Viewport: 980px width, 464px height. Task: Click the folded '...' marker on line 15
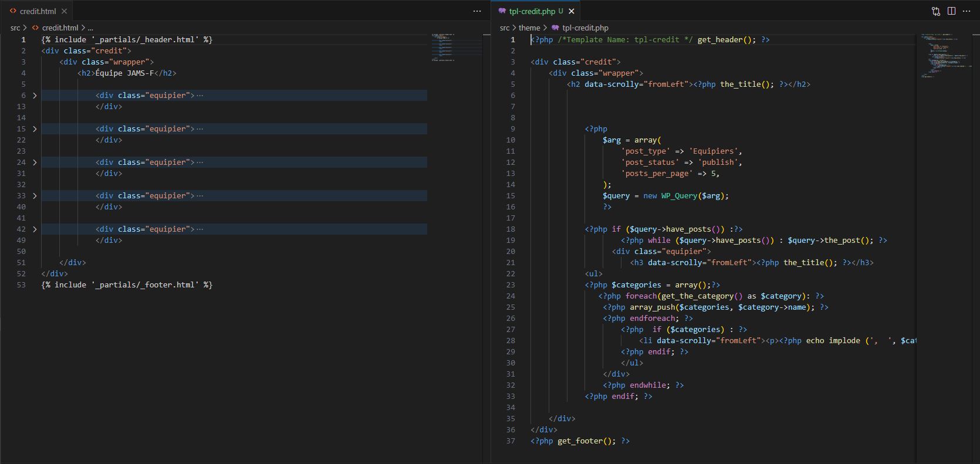(x=200, y=128)
